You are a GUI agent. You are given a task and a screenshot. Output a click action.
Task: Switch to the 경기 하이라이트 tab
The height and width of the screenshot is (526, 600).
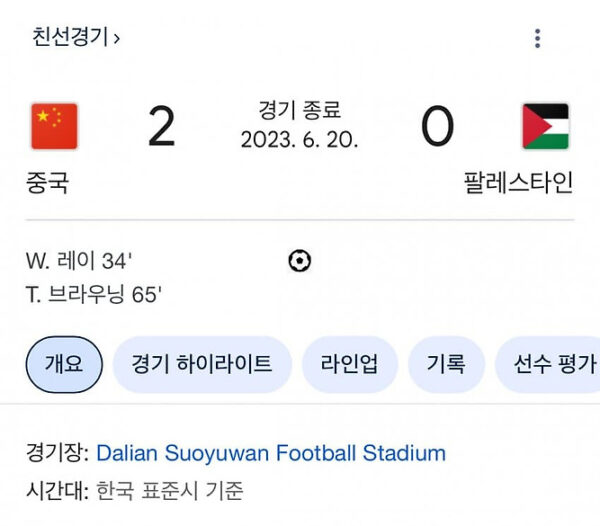click(201, 364)
